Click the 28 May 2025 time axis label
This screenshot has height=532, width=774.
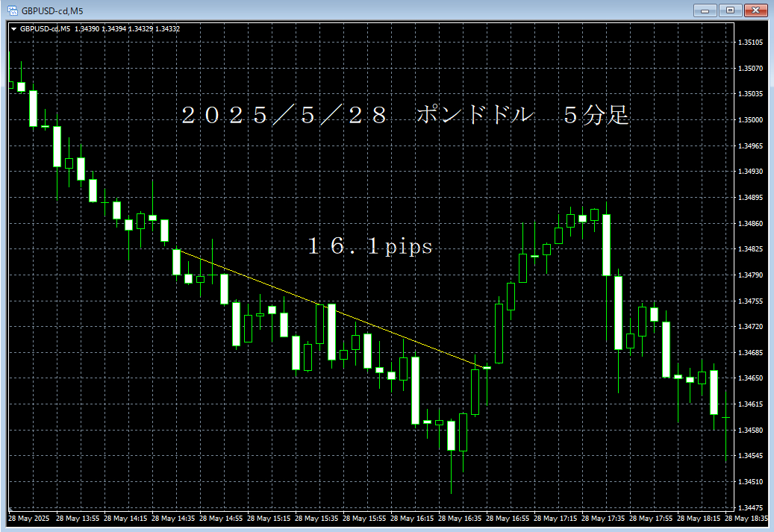28,518
